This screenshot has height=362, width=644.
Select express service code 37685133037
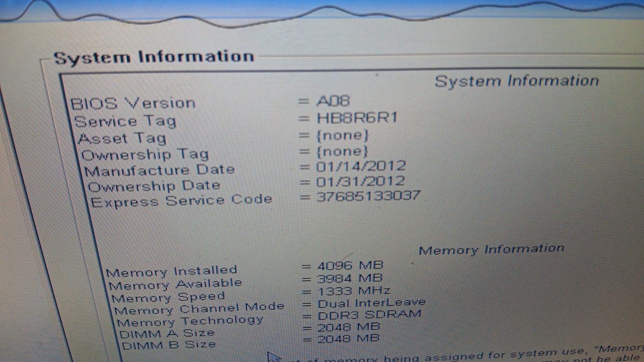tap(368, 196)
